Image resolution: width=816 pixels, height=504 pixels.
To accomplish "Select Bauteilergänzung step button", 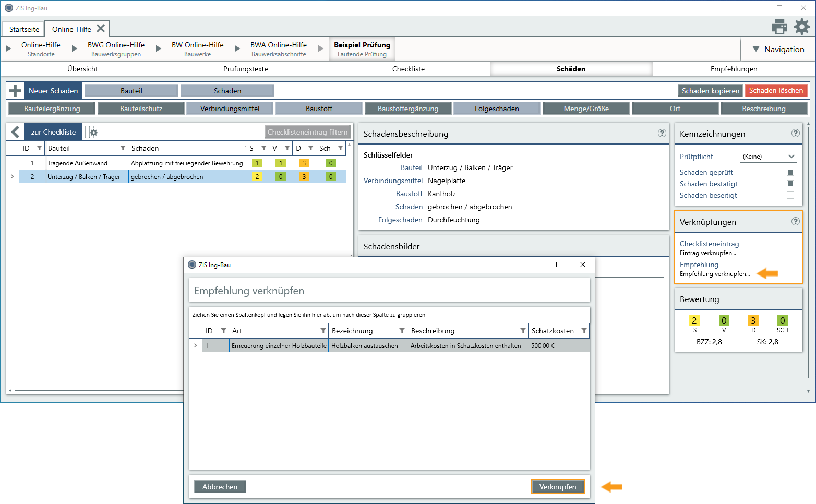I will coord(52,109).
